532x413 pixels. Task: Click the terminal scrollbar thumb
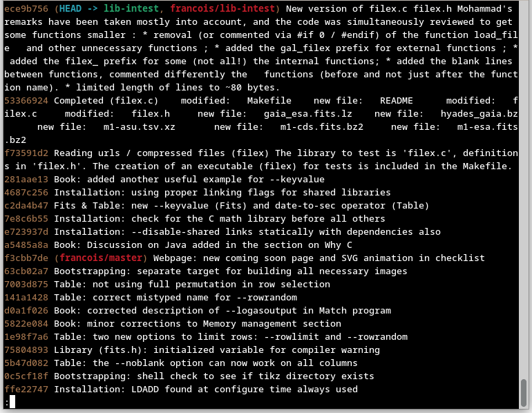pyautogui.click(x=524, y=392)
